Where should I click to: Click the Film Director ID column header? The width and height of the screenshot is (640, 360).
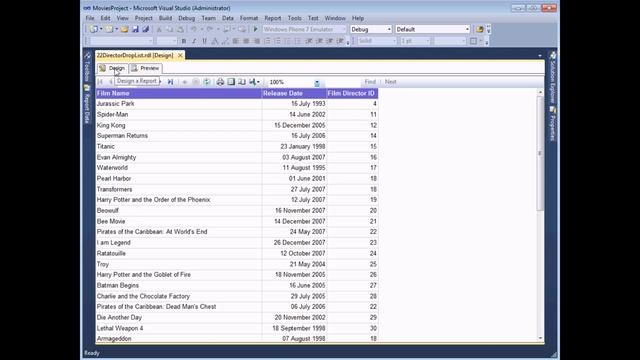pos(352,93)
